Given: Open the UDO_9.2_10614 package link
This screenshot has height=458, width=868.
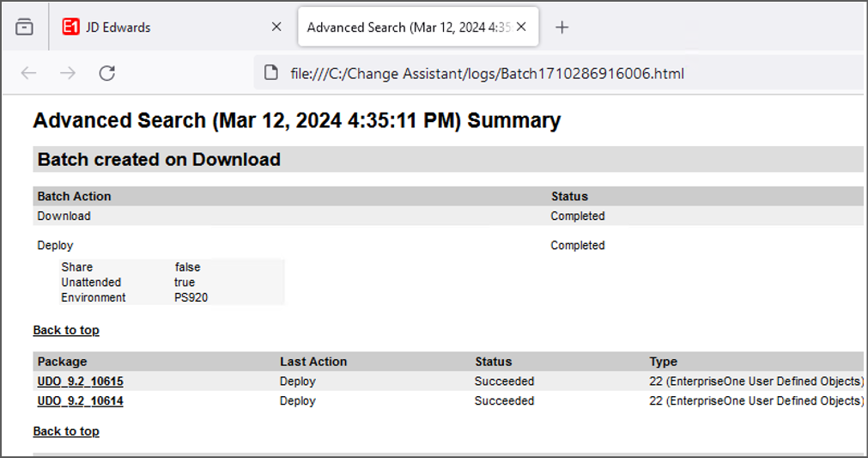Looking at the screenshot, I should pos(80,401).
